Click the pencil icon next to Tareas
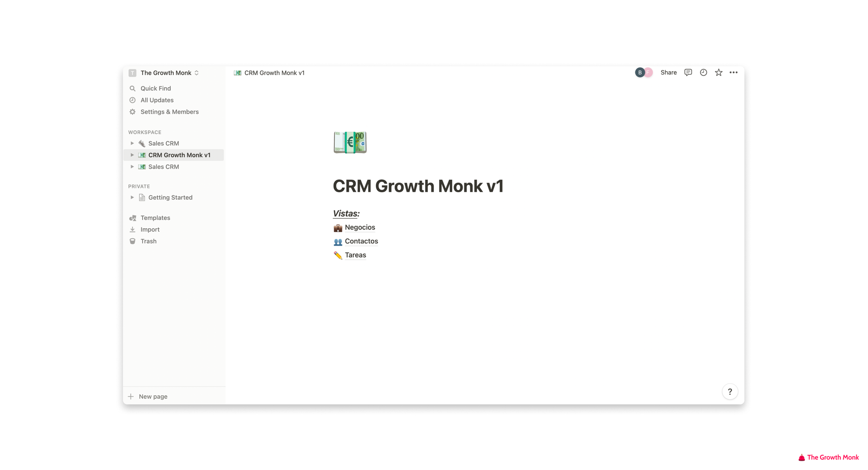The height and width of the screenshot is (470, 868). pyautogui.click(x=338, y=256)
